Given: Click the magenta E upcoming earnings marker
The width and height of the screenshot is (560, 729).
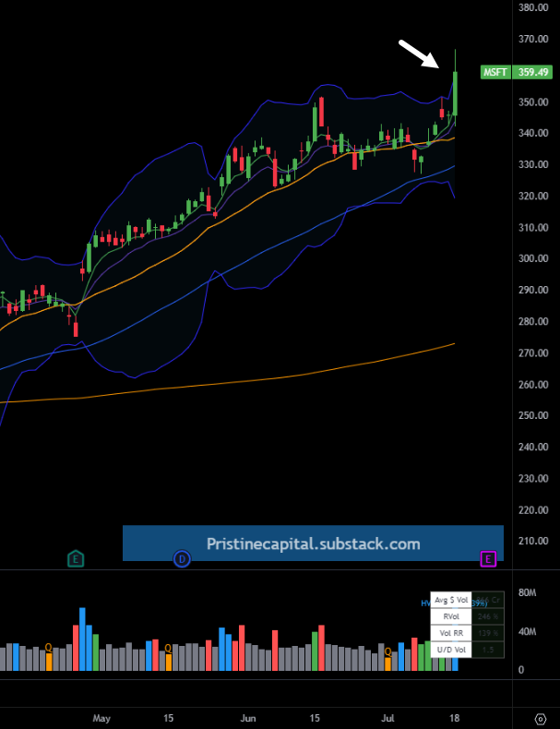Looking at the screenshot, I should pyautogui.click(x=488, y=558).
